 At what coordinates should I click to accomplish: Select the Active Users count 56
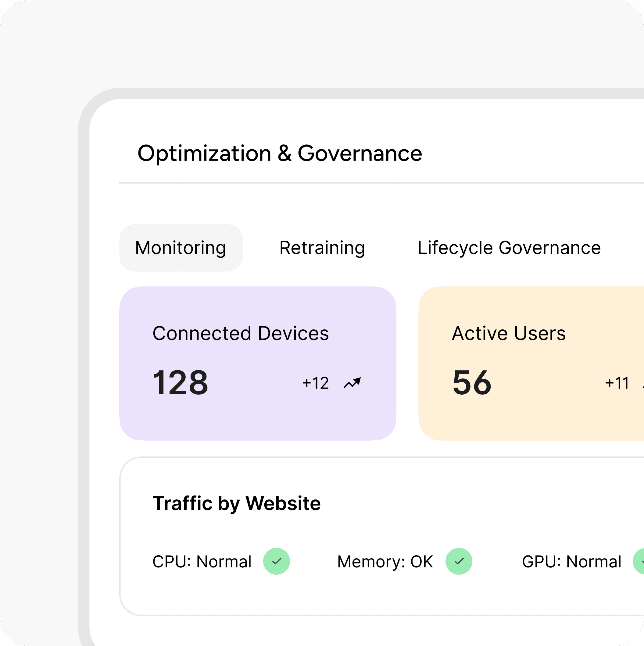point(472,383)
